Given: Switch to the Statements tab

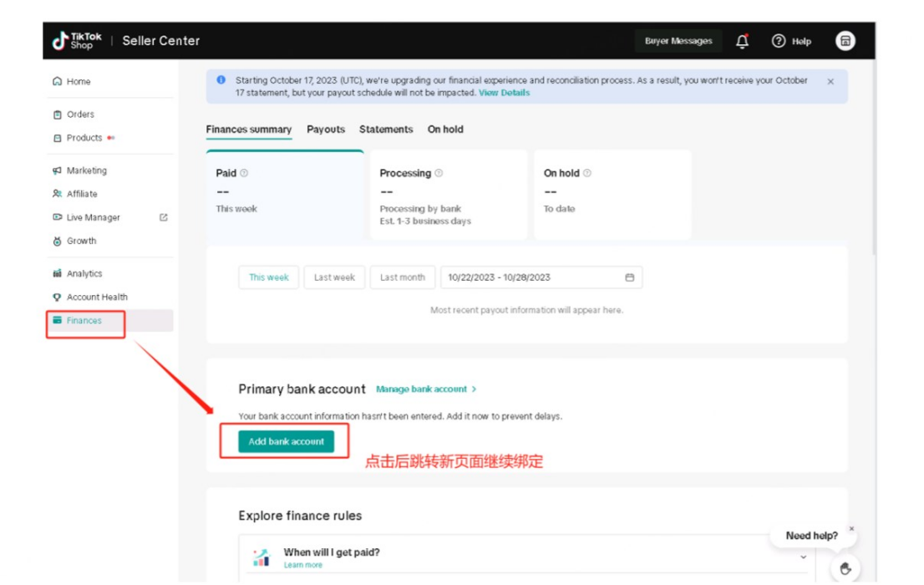Looking at the screenshot, I should click(386, 130).
